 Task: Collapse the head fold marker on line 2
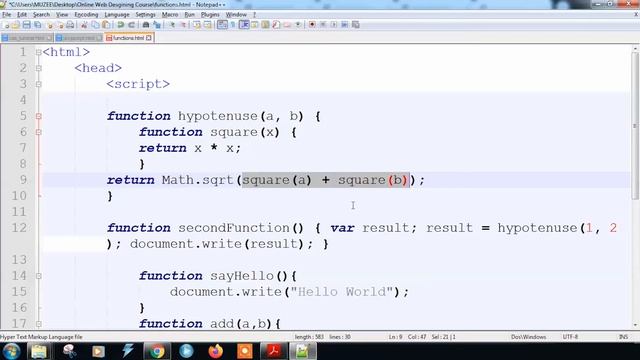(38, 68)
